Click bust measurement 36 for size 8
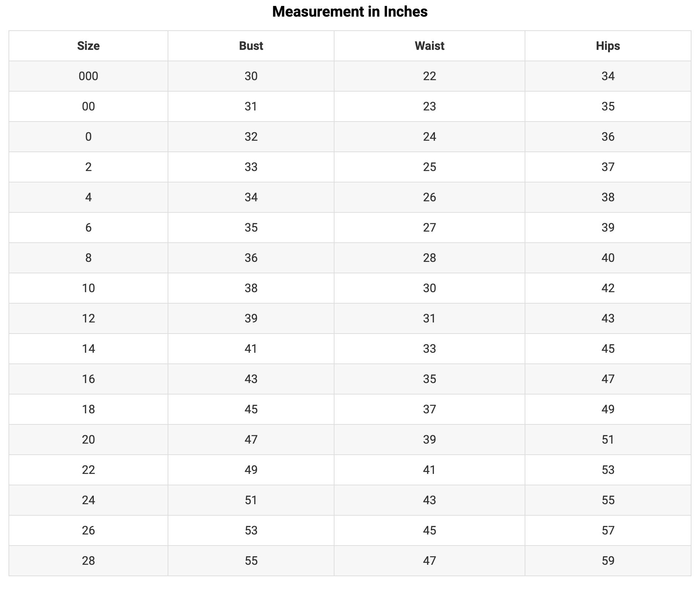This screenshot has height=591, width=700. (x=251, y=258)
